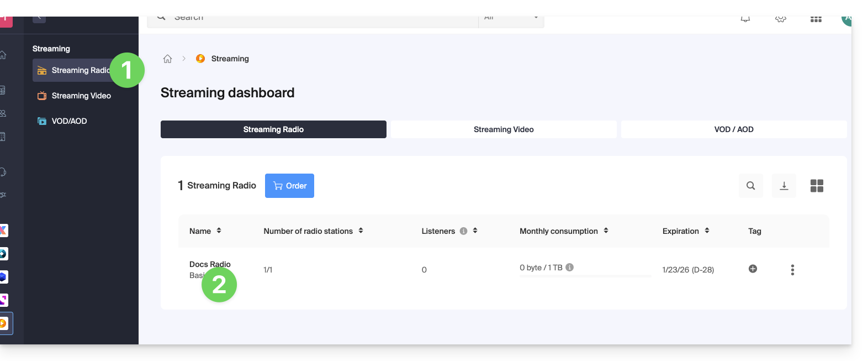Sort by the Expiration column
Screen dimensions: 868x361
click(707, 231)
